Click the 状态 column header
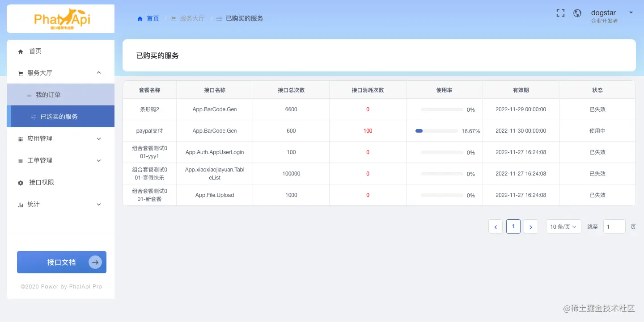The image size is (644, 322). pos(597,90)
